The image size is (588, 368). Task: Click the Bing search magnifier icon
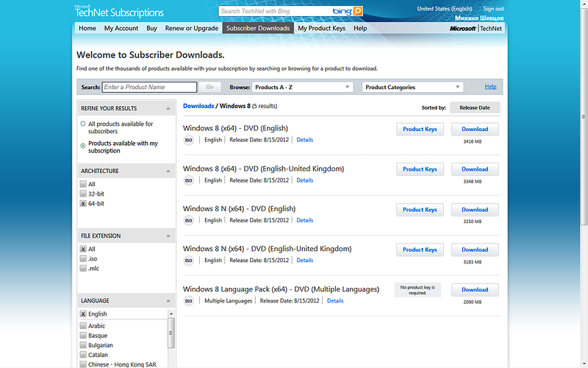click(x=358, y=11)
